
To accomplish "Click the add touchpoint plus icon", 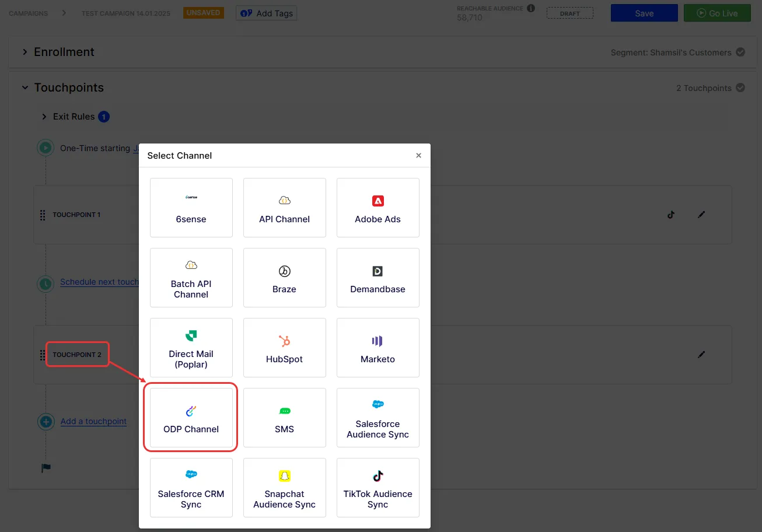I will 46,422.
